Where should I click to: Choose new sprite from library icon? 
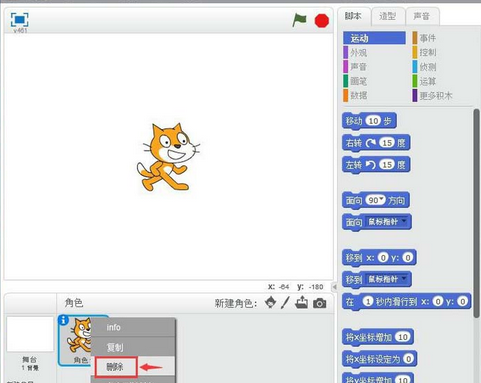coord(270,302)
